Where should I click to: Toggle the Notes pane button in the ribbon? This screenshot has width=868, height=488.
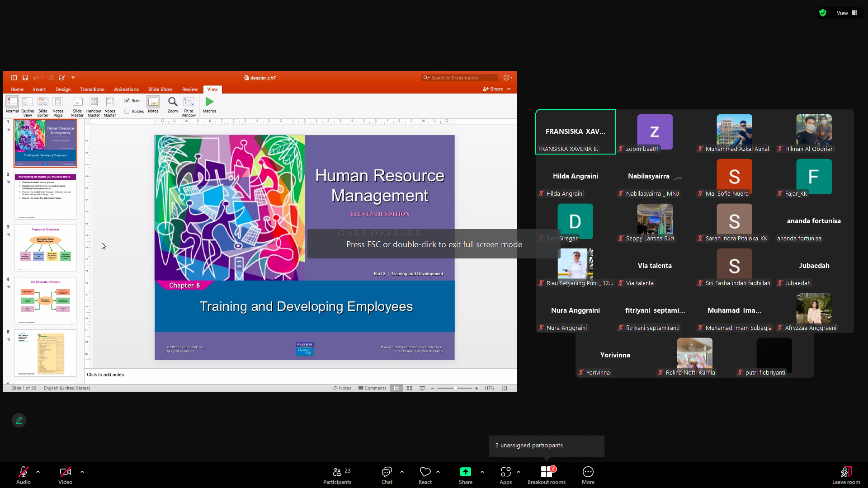click(153, 105)
